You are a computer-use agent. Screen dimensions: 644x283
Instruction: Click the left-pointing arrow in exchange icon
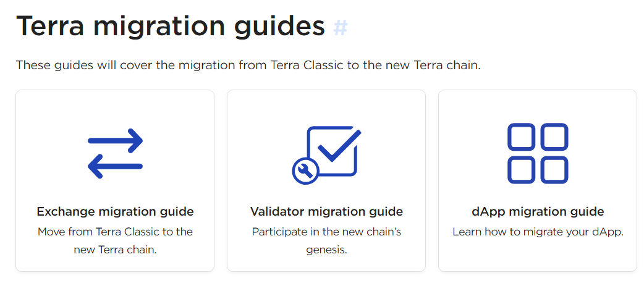point(115,166)
